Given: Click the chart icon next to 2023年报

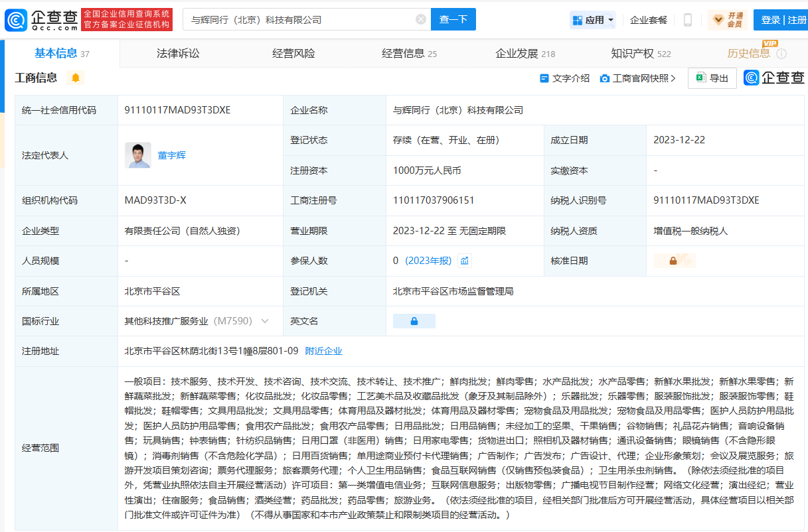Looking at the screenshot, I should click(x=465, y=261).
